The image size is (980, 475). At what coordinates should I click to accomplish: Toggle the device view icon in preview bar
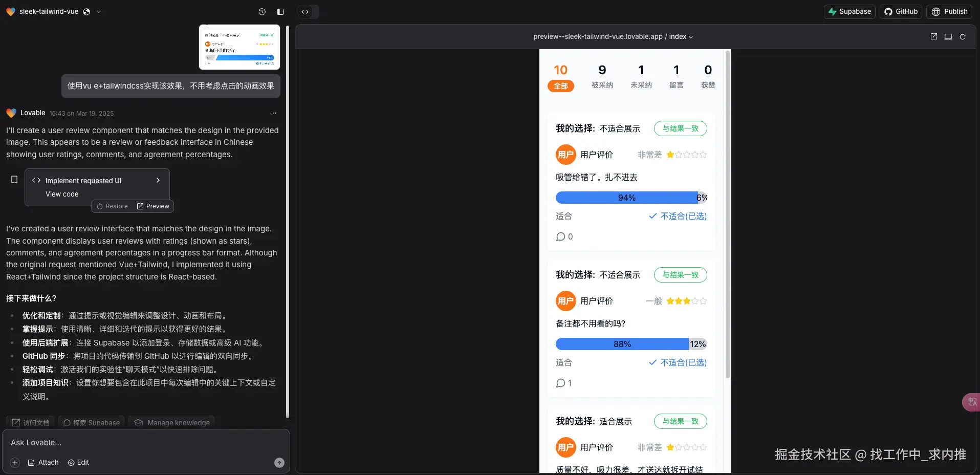pyautogui.click(x=948, y=36)
